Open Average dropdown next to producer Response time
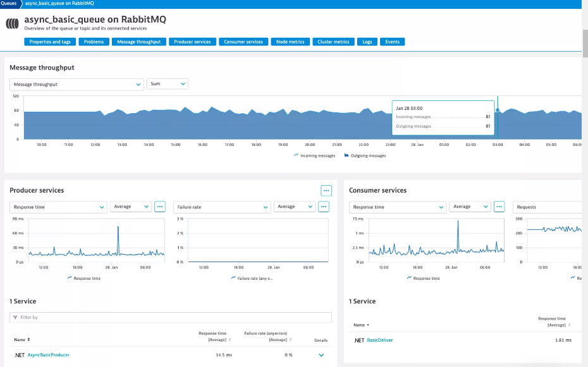 point(130,207)
